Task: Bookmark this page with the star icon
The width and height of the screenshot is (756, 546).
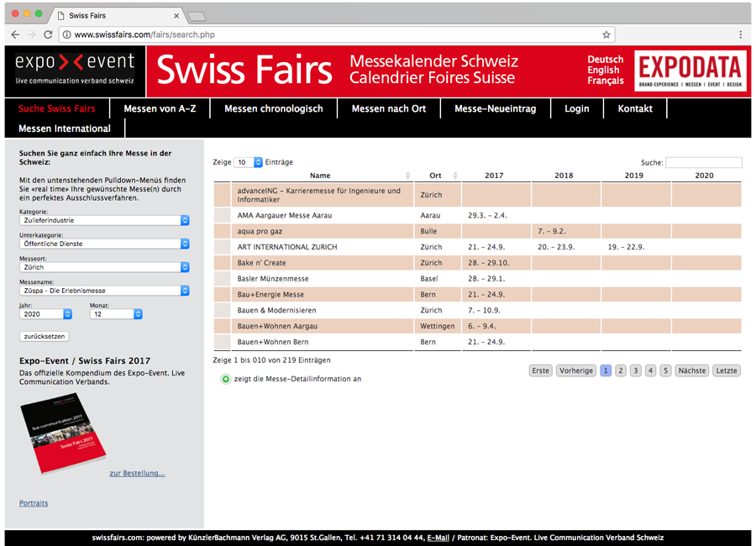Action: click(606, 34)
